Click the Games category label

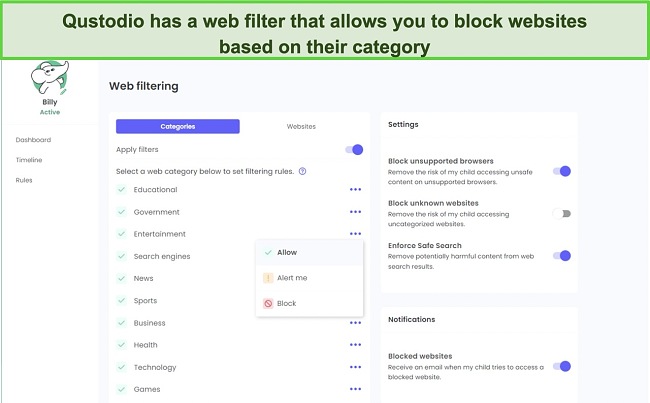pos(147,389)
